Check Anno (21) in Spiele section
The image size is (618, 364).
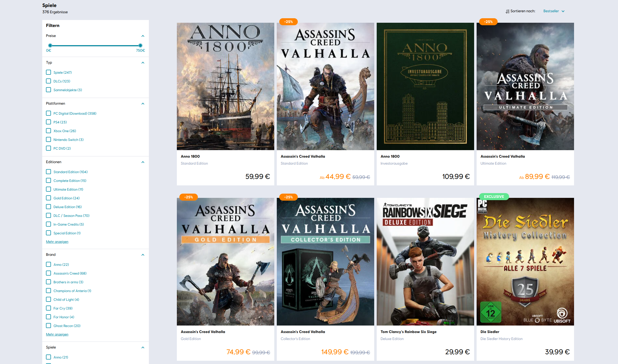click(x=48, y=357)
